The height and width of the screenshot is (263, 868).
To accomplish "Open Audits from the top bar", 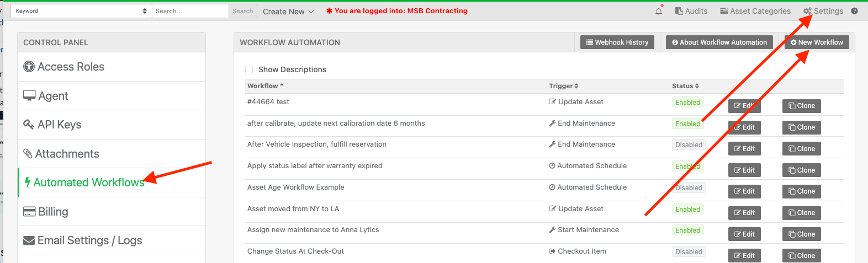I will [x=691, y=11].
